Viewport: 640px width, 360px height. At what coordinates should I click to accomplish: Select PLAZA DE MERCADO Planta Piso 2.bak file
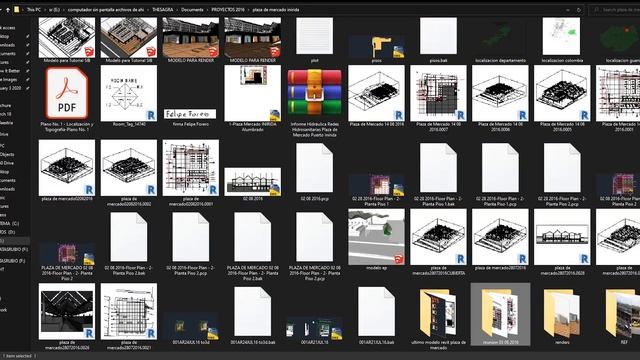[x=253, y=237]
